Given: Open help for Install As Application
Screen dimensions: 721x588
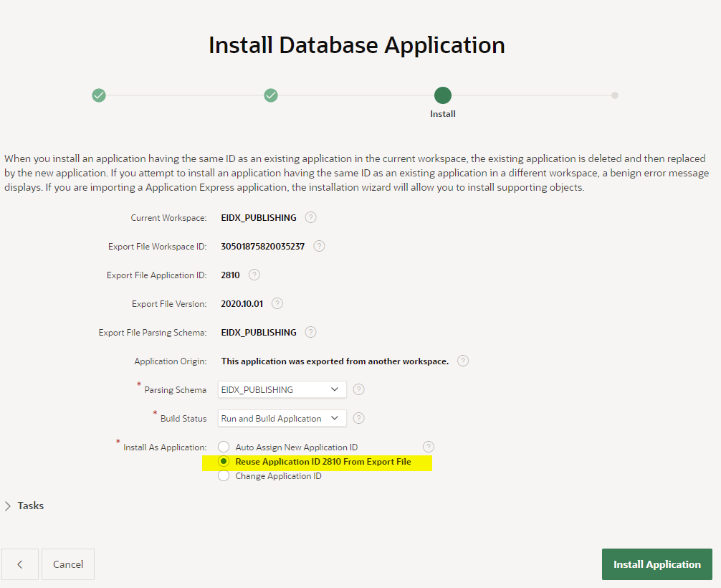Looking at the screenshot, I should (x=429, y=447).
